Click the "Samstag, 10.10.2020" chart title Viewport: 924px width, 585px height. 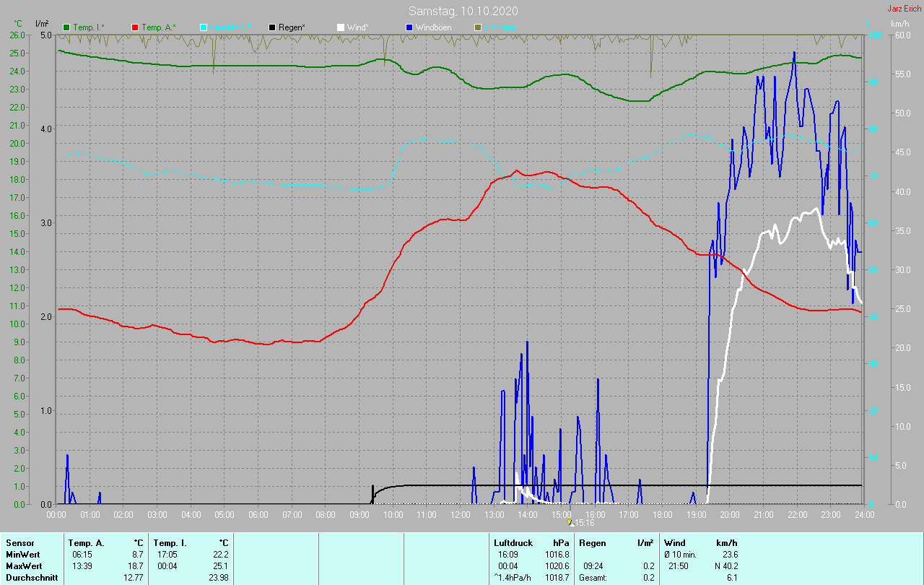(463, 11)
